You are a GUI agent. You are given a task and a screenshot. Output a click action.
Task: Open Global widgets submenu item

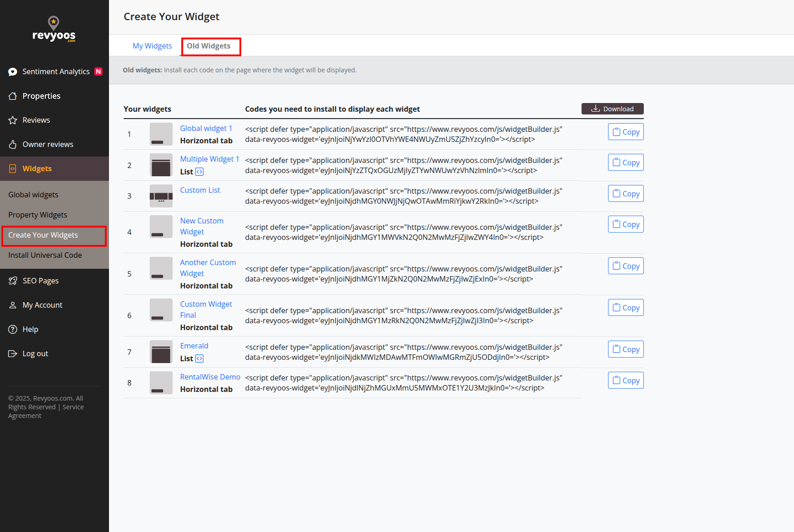pos(33,195)
